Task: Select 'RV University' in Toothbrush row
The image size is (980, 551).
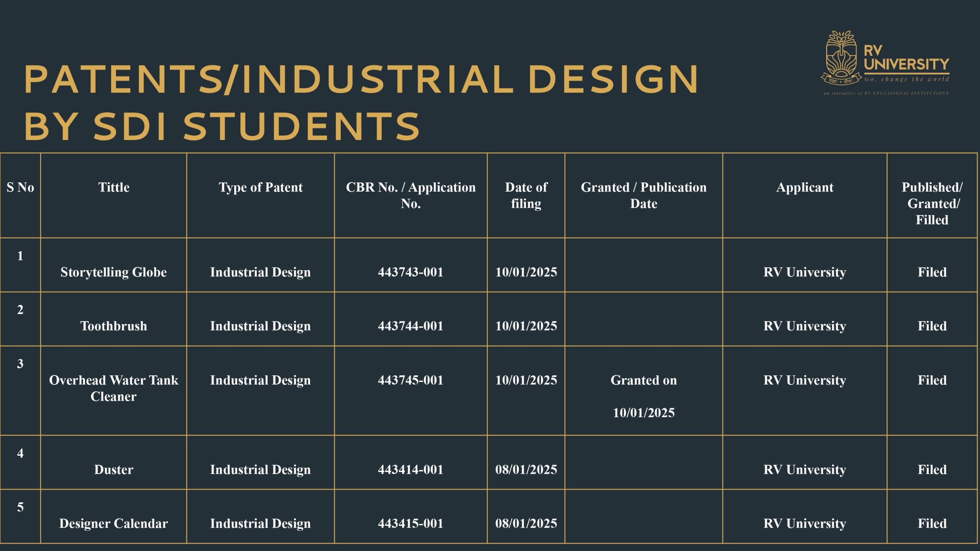Action: click(805, 326)
